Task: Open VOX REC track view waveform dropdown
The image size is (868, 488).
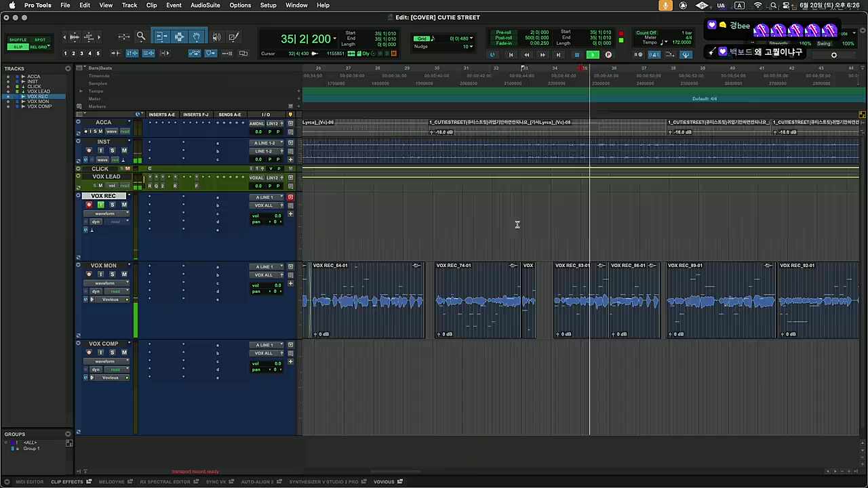Action: click(x=106, y=213)
